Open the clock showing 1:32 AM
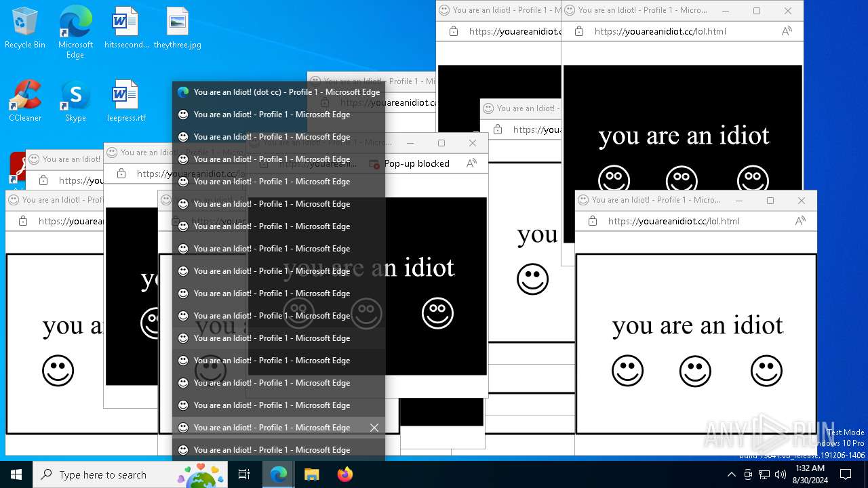 (x=810, y=474)
